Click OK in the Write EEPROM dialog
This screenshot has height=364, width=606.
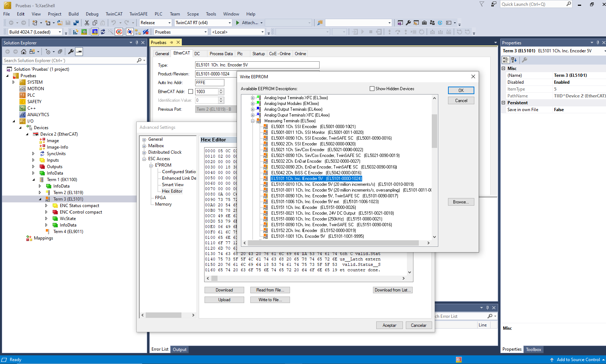pos(461,91)
